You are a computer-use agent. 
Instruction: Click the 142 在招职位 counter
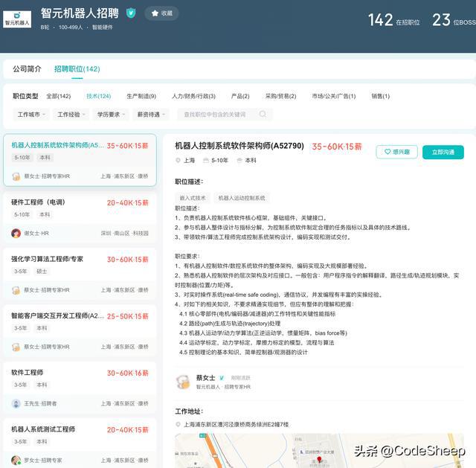(394, 20)
